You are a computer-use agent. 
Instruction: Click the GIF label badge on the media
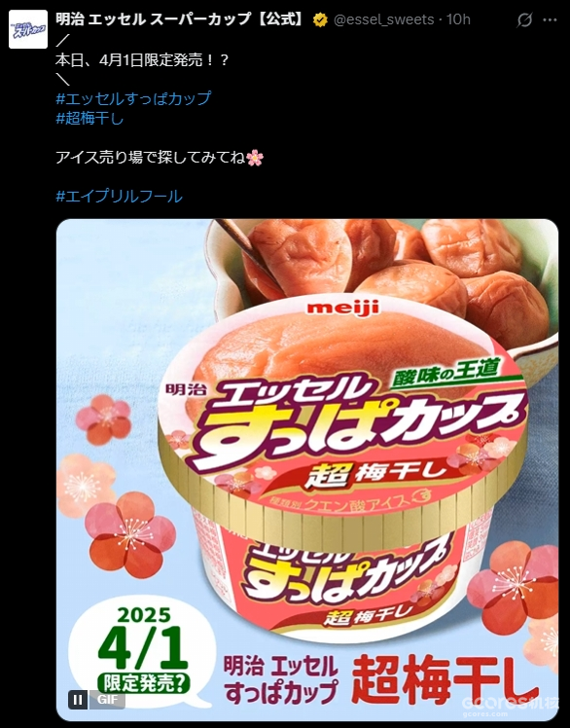point(107,699)
